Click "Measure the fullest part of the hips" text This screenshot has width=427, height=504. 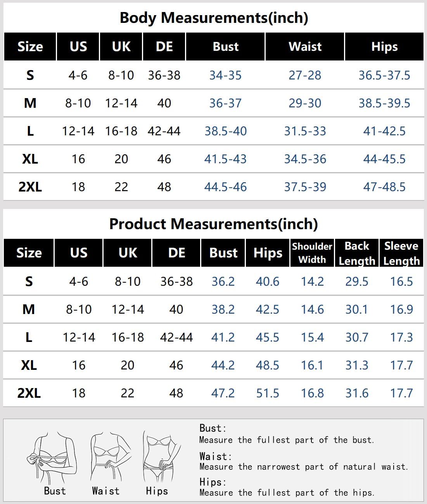(287, 493)
